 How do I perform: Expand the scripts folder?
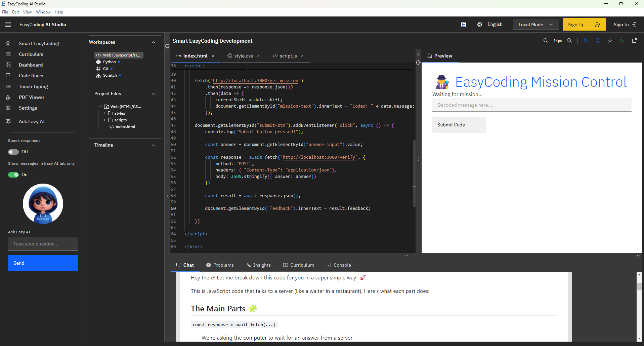[104, 120]
